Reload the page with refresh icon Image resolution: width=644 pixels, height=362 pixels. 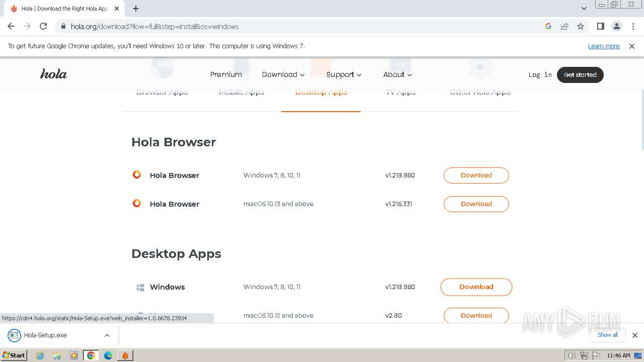(x=43, y=27)
